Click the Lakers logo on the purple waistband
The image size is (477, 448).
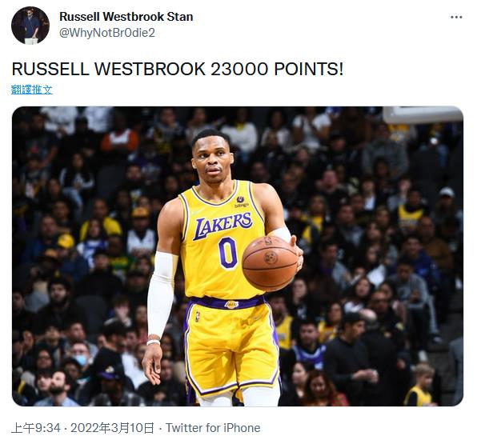[231, 305]
